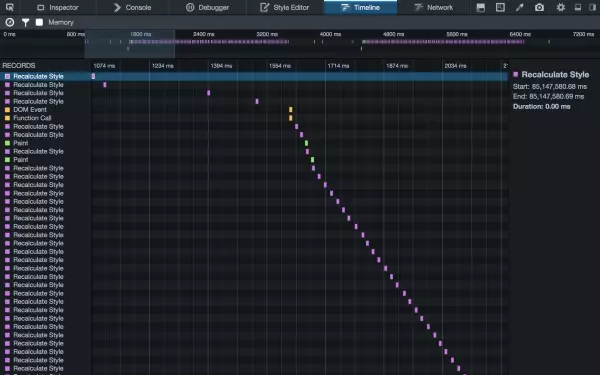The height and width of the screenshot is (375, 600).
Task: Click the dock-to-bottom window icon
Action: pos(578,7)
